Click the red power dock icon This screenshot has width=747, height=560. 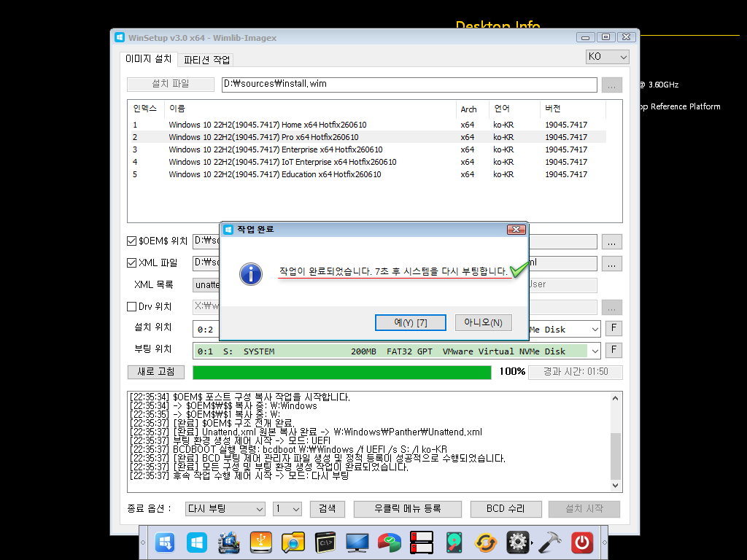coord(582,542)
